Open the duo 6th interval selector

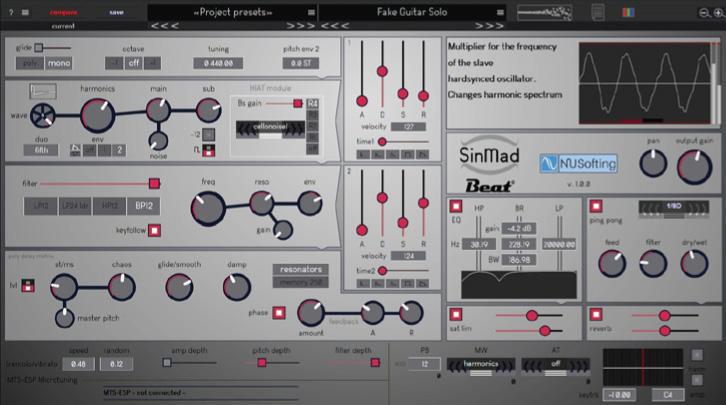[x=41, y=150]
